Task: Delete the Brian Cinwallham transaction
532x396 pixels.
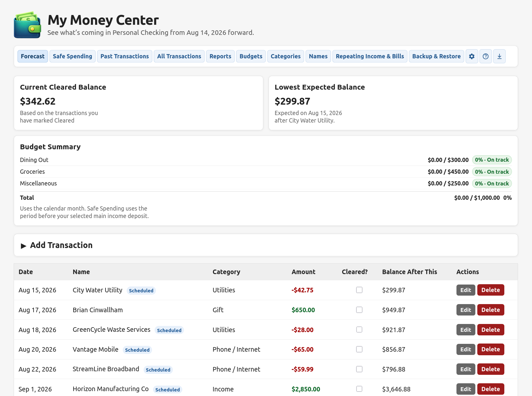Action: click(x=491, y=310)
